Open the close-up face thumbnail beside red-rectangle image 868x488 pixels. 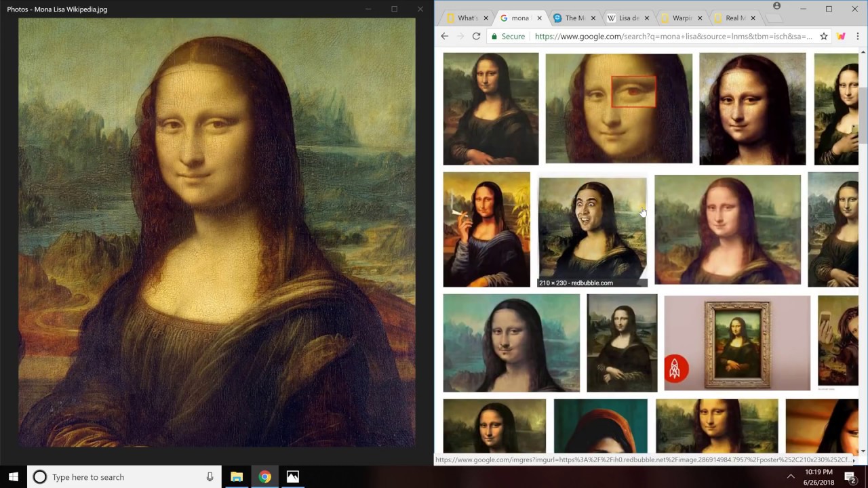[x=753, y=108]
